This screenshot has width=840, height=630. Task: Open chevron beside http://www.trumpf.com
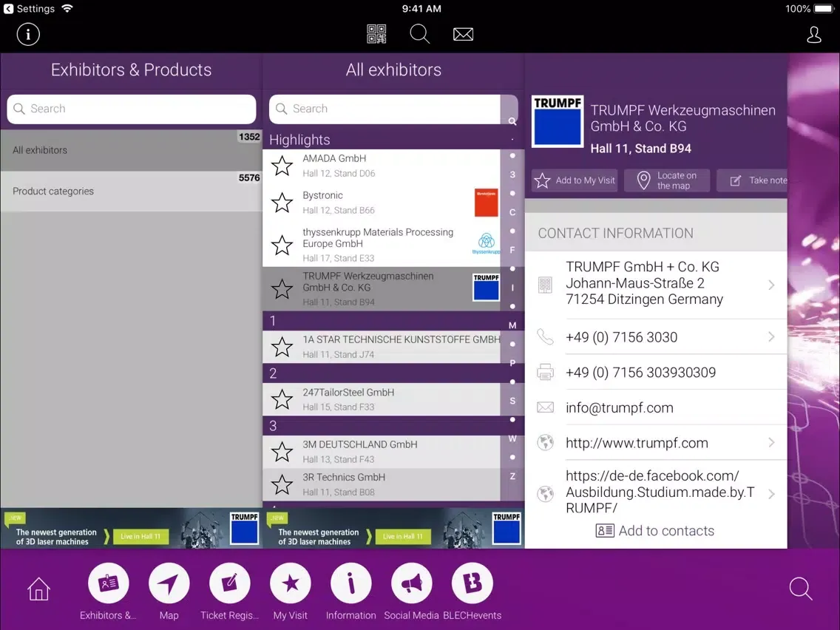(x=771, y=442)
